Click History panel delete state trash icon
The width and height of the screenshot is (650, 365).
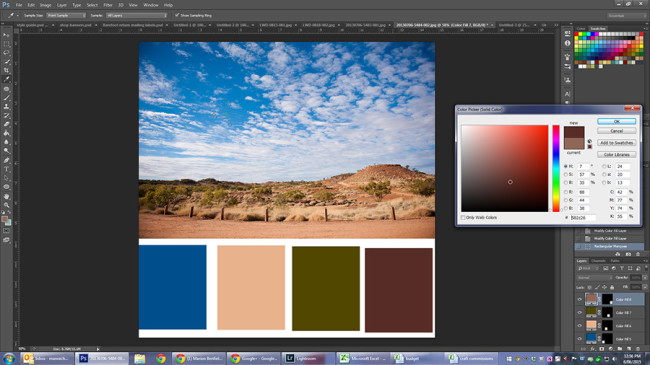(x=638, y=254)
